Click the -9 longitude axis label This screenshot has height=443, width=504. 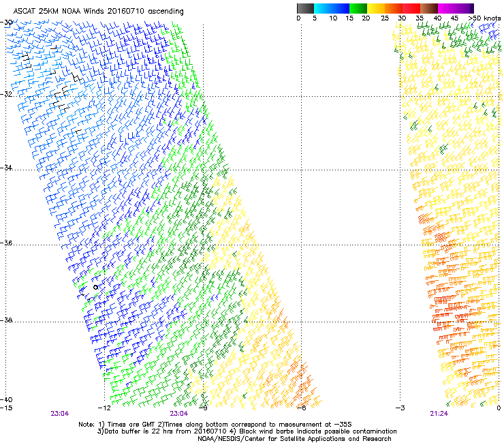pyautogui.click(x=203, y=408)
